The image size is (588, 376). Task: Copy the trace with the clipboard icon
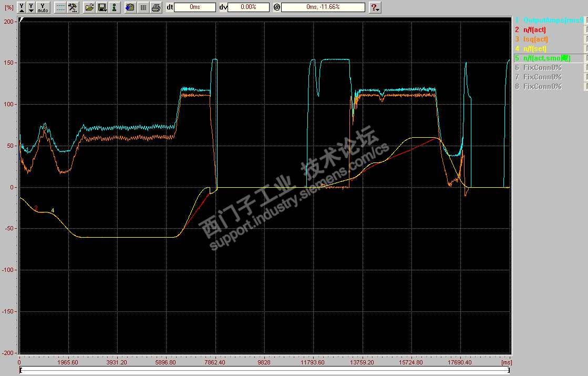click(x=130, y=7)
